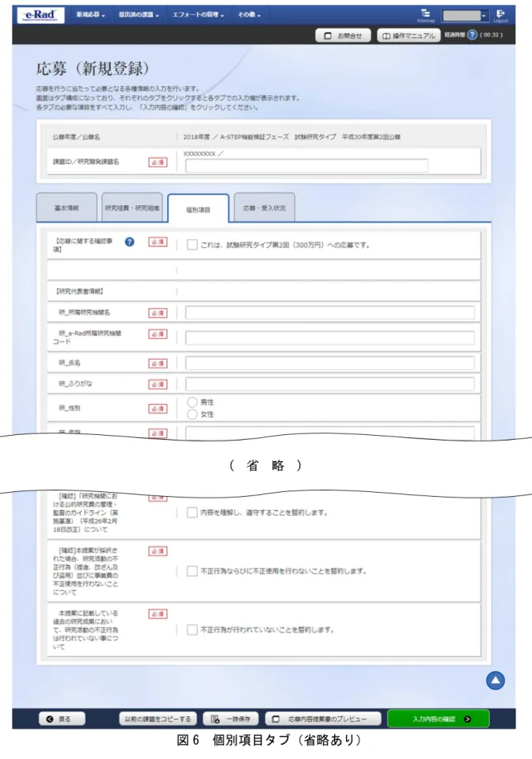Select the 個別項目 tab

[198, 209]
